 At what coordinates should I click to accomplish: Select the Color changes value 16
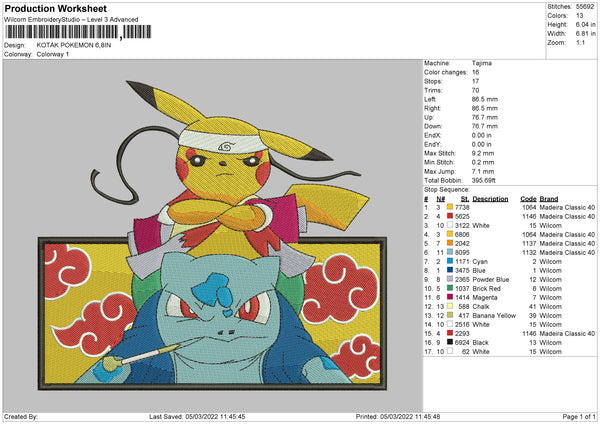475,72
